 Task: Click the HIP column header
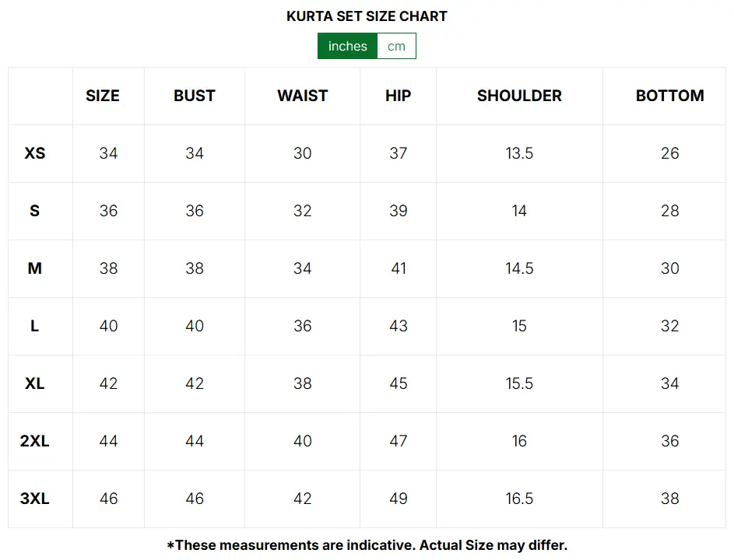(398, 96)
